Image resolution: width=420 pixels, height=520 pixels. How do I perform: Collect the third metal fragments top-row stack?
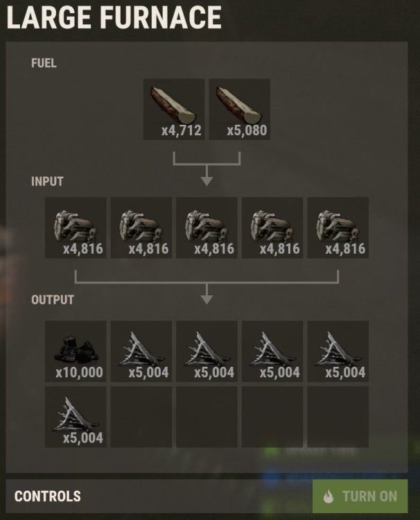[x=272, y=352]
